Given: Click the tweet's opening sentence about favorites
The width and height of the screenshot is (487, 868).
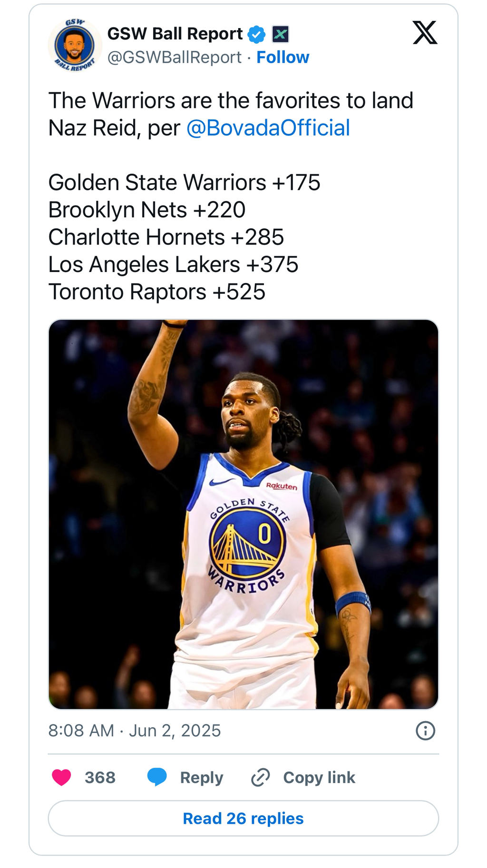Looking at the screenshot, I should pos(231,101).
